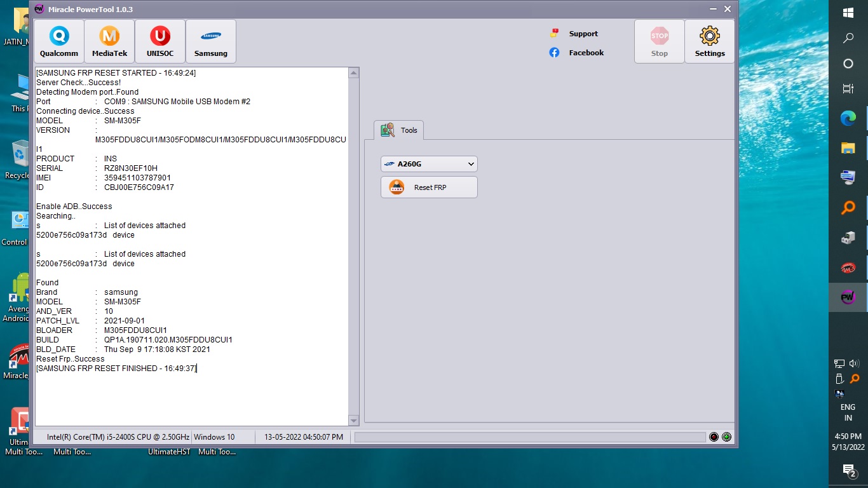
Task: Open the USB device taskbar app
Action: [x=848, y=238]
